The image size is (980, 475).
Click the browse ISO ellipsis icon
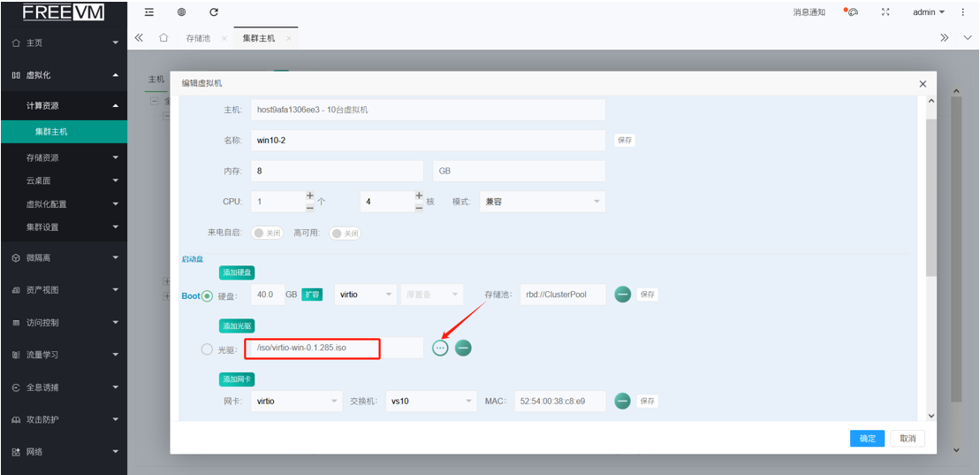440,349
